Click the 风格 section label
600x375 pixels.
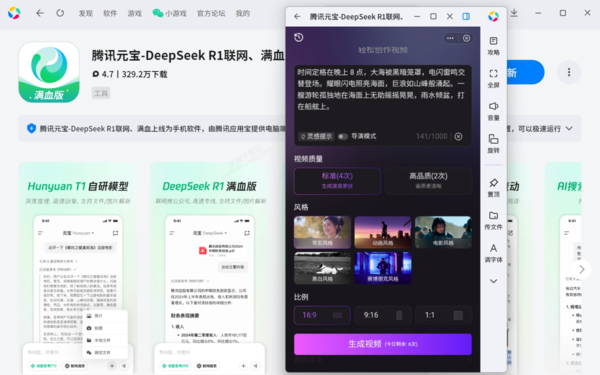[x=301, y=207]
